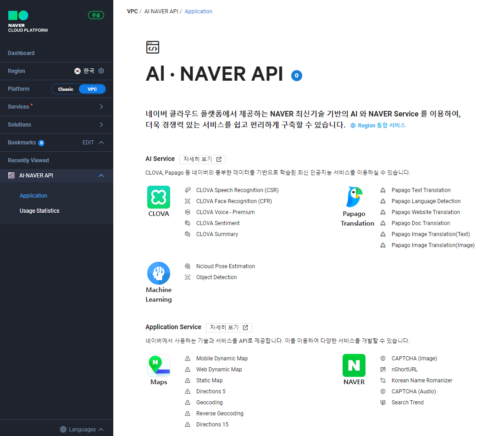
Task: Click the CLOVA service logo
Action: pyautogui.click(x=159, y=197)
